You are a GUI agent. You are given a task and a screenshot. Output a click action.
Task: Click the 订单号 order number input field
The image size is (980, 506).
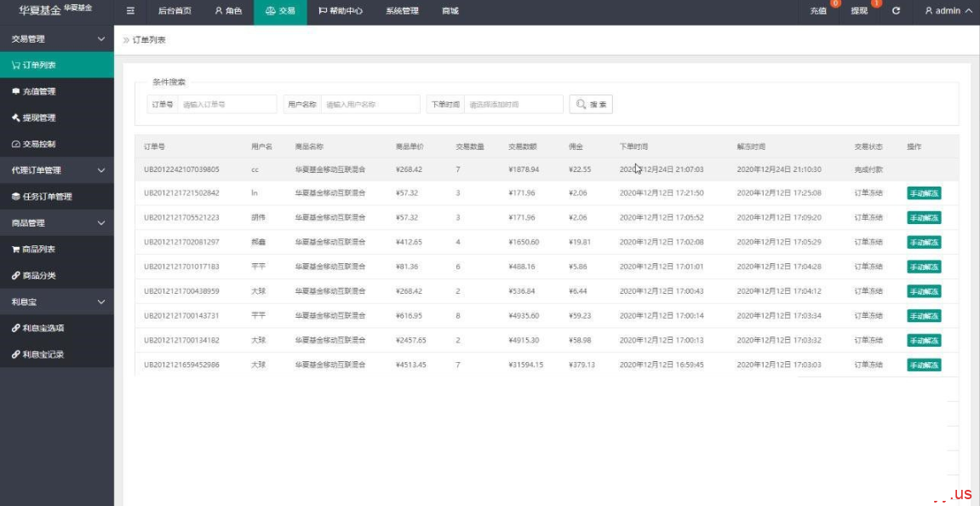pyautogui.click(x=226, y=104)
